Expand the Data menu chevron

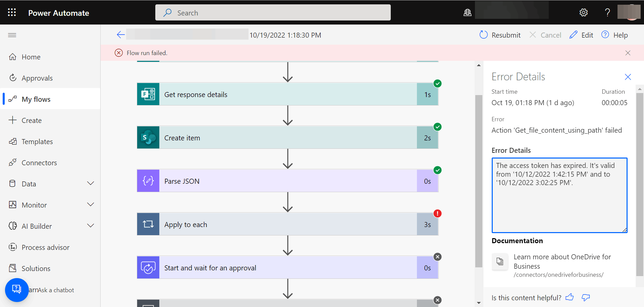(x=91, y=183)
